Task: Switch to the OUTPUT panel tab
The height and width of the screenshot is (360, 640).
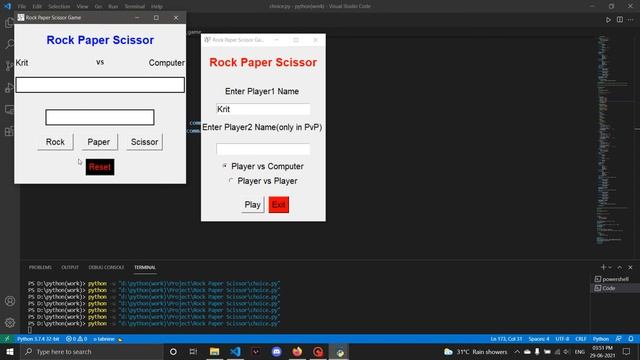Action: click(x=70, y=267)
